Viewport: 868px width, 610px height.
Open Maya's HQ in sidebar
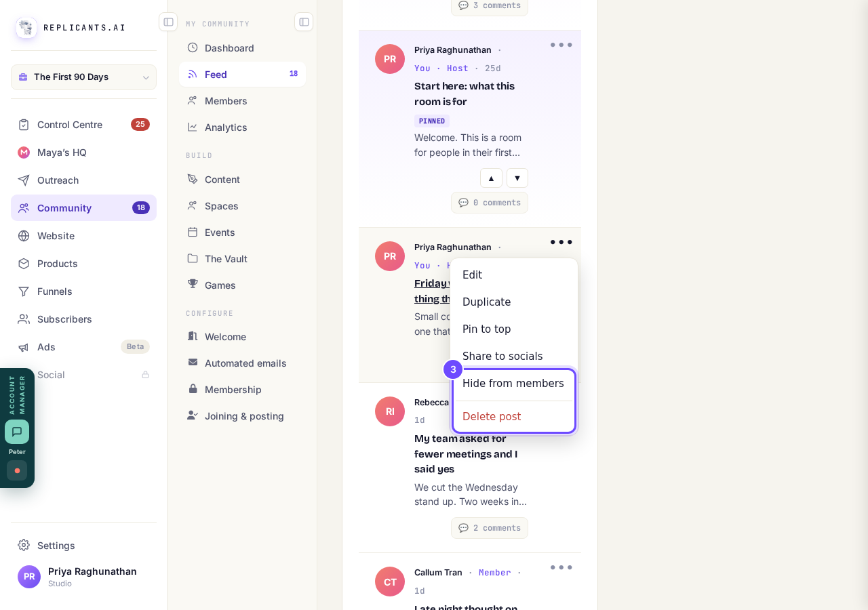click(x=83, y=152)
